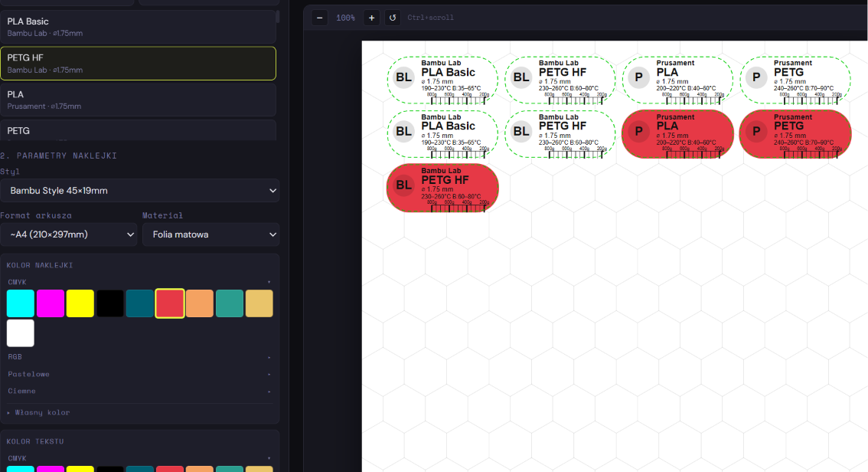The width and height of the screenshot is (868, 472).
Task: Click the filament list scrollbar
Action: (x=277, y=17)
